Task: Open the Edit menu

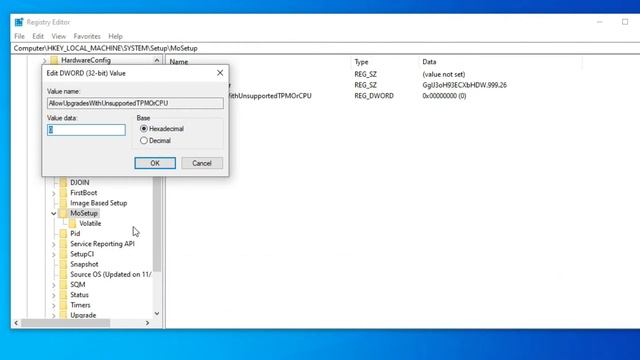Action: click(38, 36)
